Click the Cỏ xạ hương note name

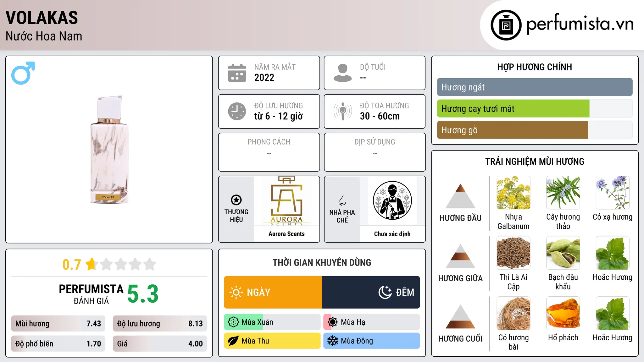point(613,217)
